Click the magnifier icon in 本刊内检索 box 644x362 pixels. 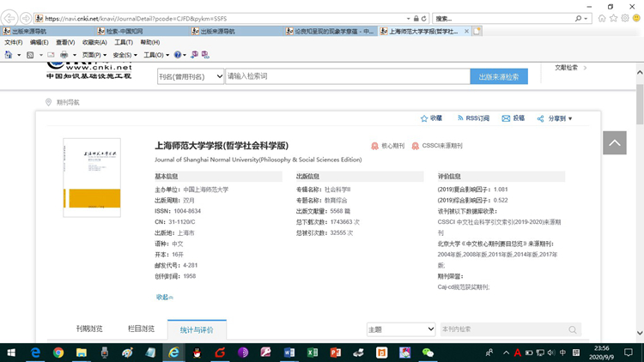(573, 329)
